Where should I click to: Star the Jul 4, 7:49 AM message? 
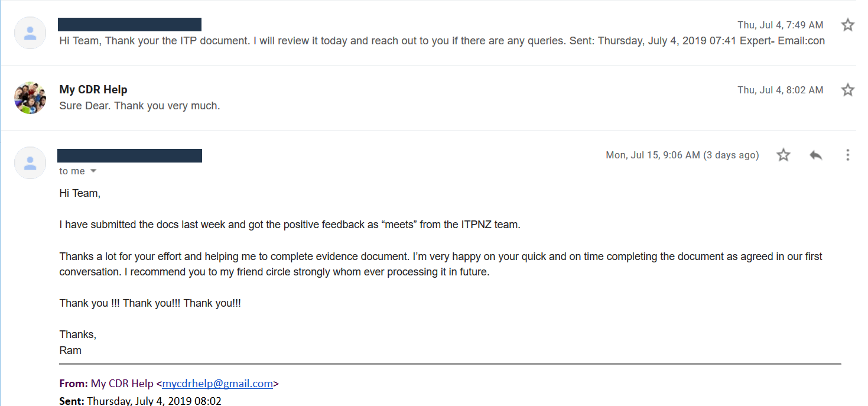[x=847, y=25]
